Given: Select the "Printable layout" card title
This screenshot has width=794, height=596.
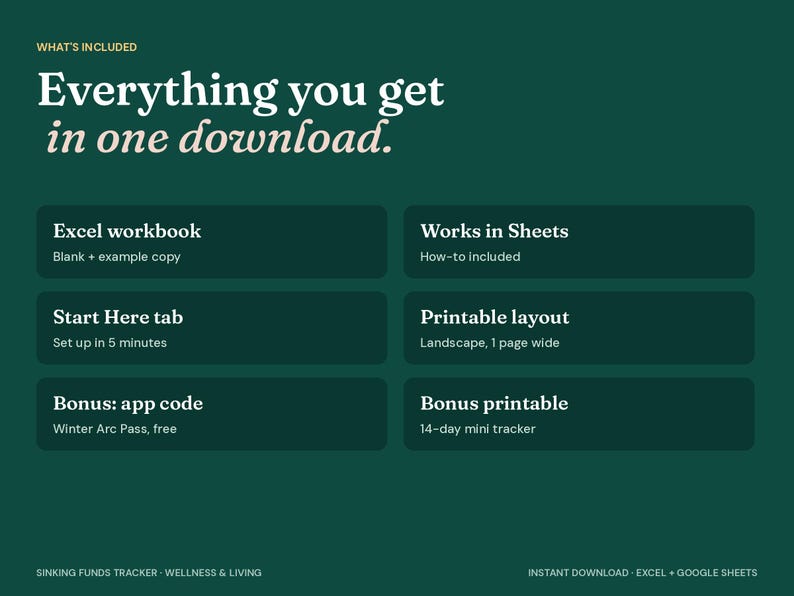Looking at the screenshot, I should [x=495, y=317].
